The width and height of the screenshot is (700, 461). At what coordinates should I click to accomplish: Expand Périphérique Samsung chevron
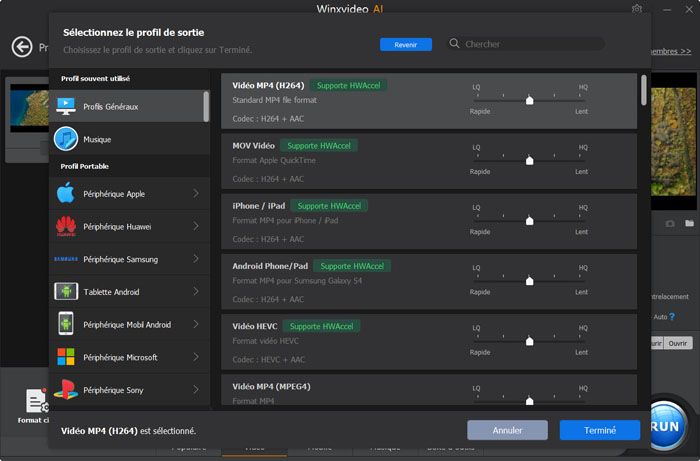196,259
